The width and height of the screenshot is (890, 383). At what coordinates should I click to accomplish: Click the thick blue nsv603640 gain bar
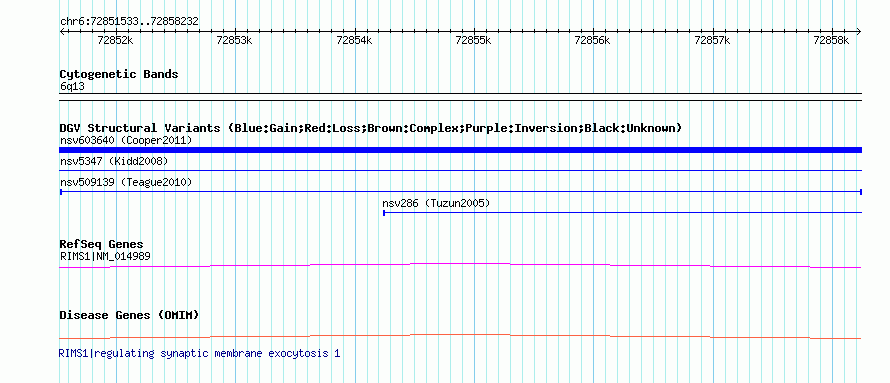click(460, 150)
